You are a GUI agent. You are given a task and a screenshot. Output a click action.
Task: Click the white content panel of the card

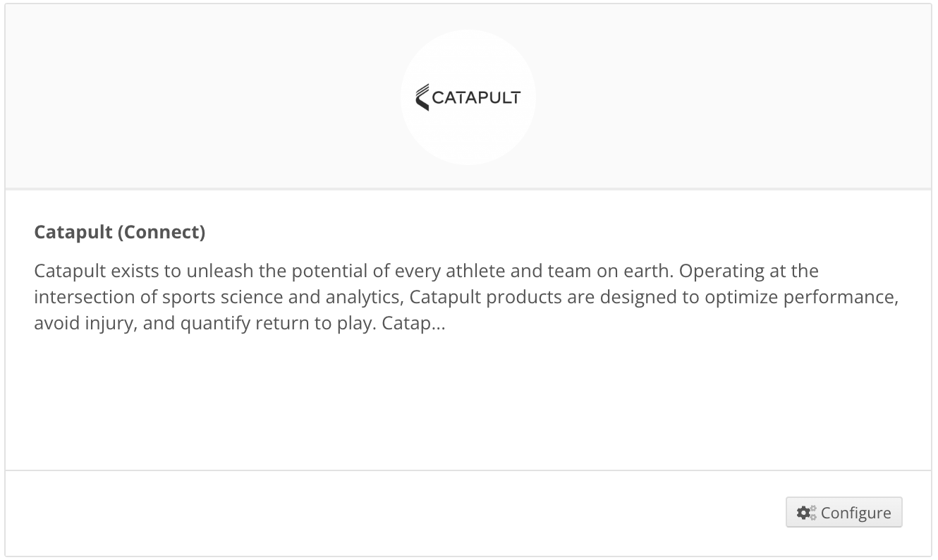tap(468, 395)
